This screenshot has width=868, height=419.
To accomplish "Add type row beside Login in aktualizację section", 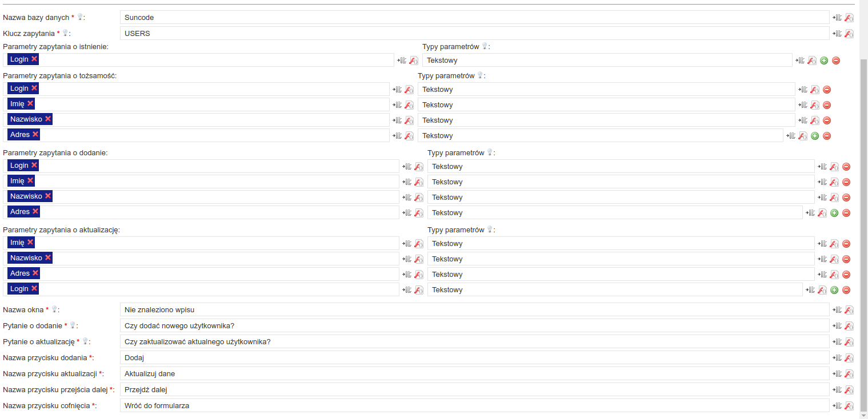I will pos(834,290).
